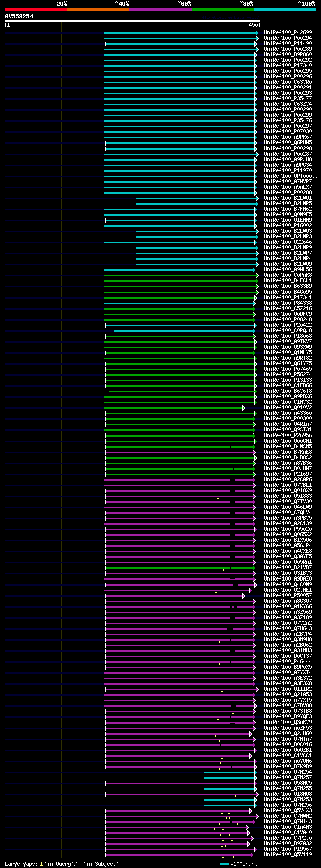Image resolution: width=321 pixels, height=868 pixels.
Task: Click the UniRef100_A9PJU8 label
Action: (x=288, y=160)
